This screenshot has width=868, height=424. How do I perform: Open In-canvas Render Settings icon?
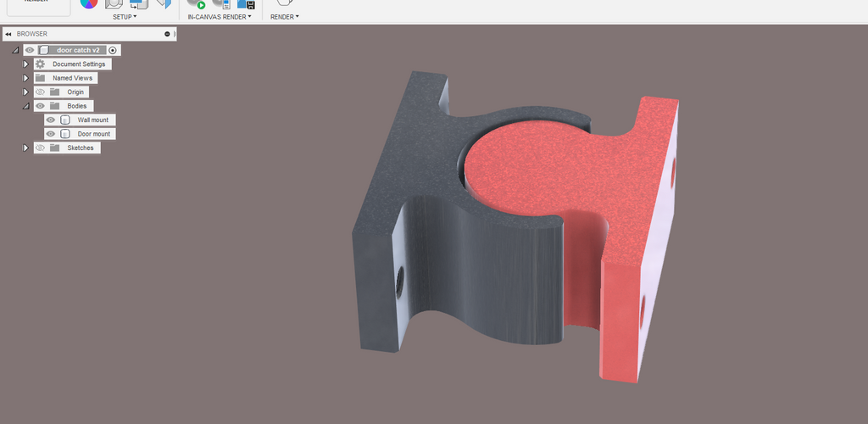(221, 4)
